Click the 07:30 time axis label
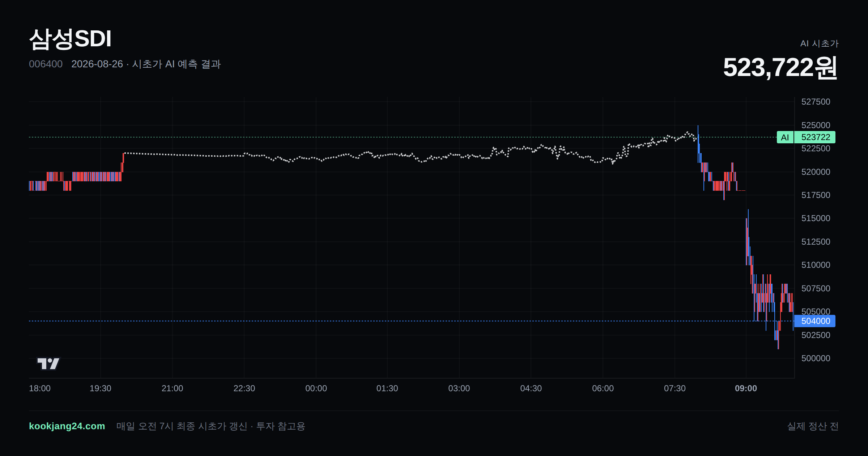Screen dimensions: 868x456 [675, 388]
